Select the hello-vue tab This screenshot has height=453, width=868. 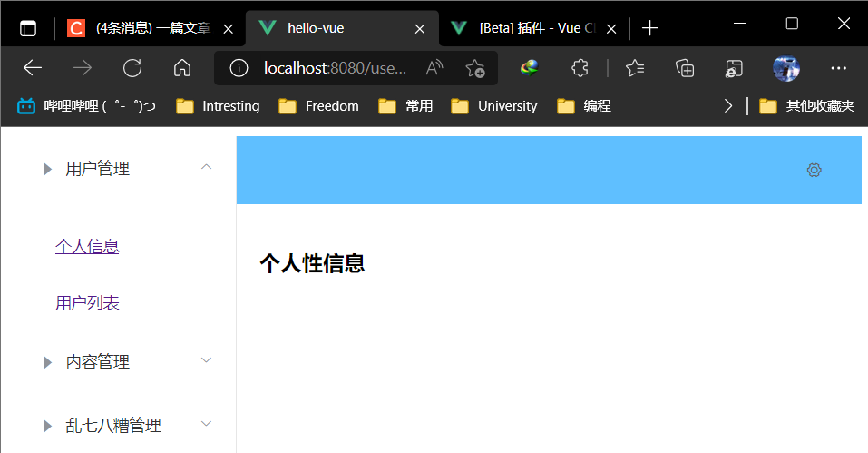pyautogui.click(x=342, y=28)
